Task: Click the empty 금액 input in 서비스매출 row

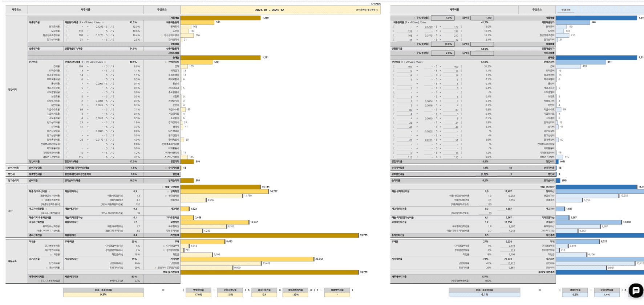Action: (482, 53)
